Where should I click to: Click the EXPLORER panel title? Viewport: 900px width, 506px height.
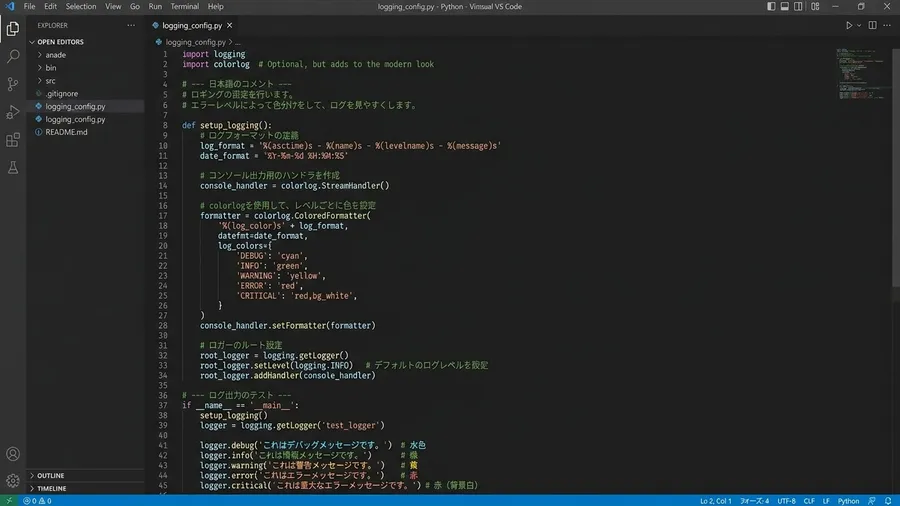point(52,25)
